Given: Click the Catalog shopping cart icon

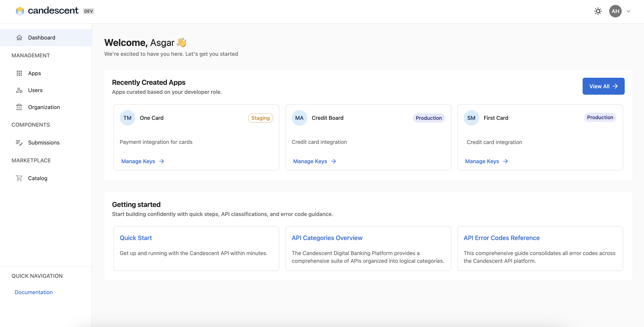Looking at the screenshot, I should [19, 178].
